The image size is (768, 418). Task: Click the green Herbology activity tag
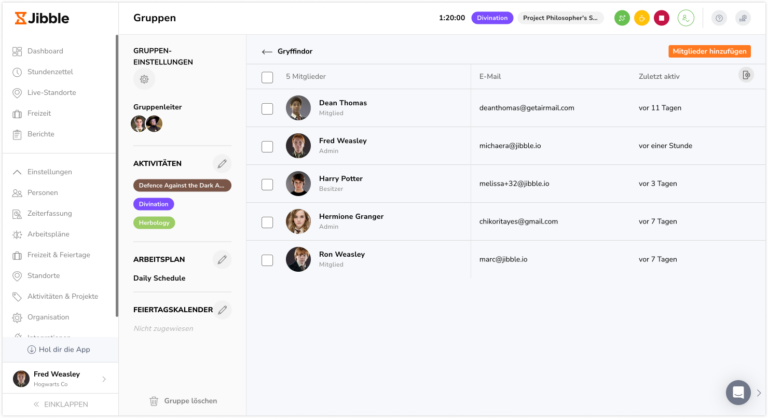(x=154, y=222)
